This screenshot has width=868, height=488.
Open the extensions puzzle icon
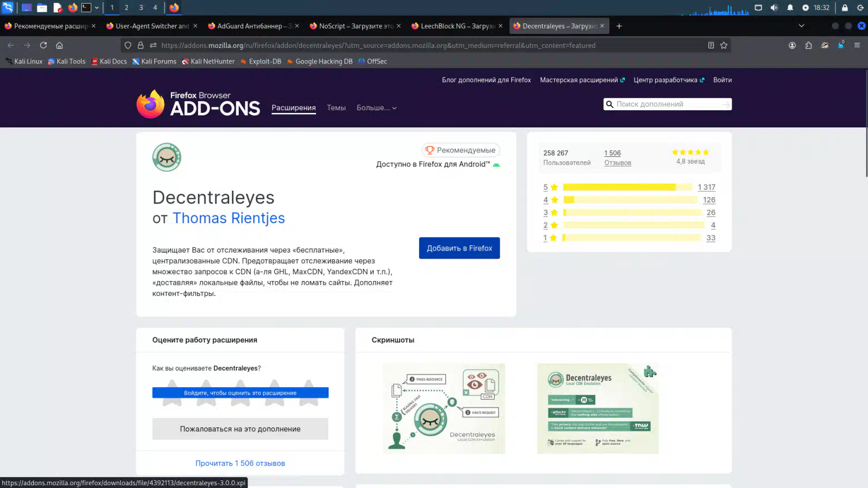pos(808,45)
